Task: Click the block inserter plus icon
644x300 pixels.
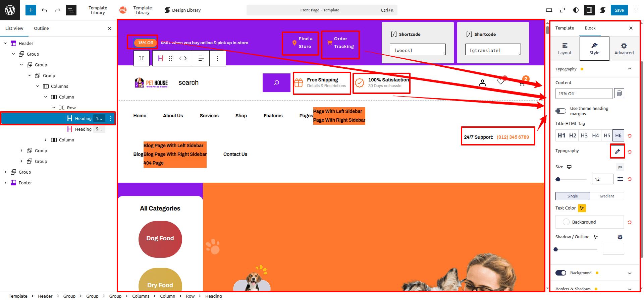Action: 31,10
